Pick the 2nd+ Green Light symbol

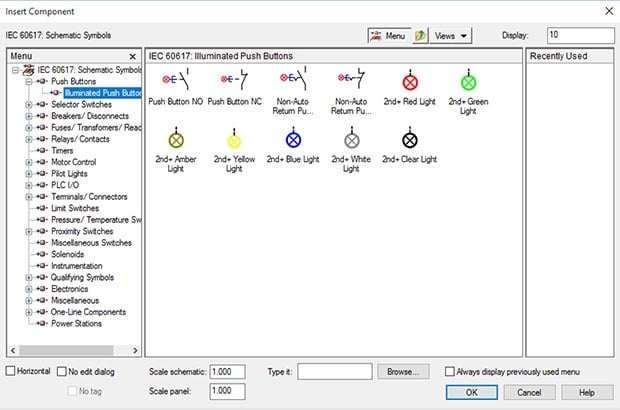pos(468,91)
